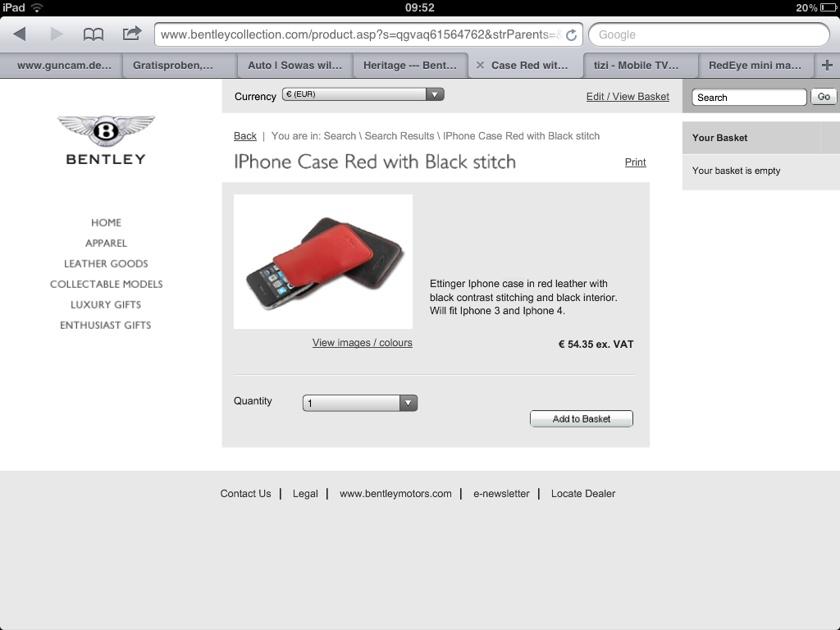Viewport: 840px width, 630px height.
Task: Click the Add to Basket button
Action: [582, 419]
